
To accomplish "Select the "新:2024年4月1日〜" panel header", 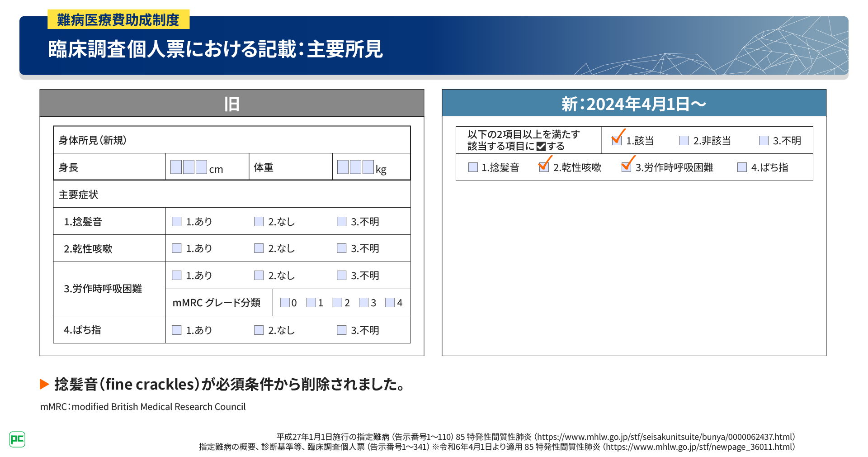I will pyautogui.click(x=634, y=104).
